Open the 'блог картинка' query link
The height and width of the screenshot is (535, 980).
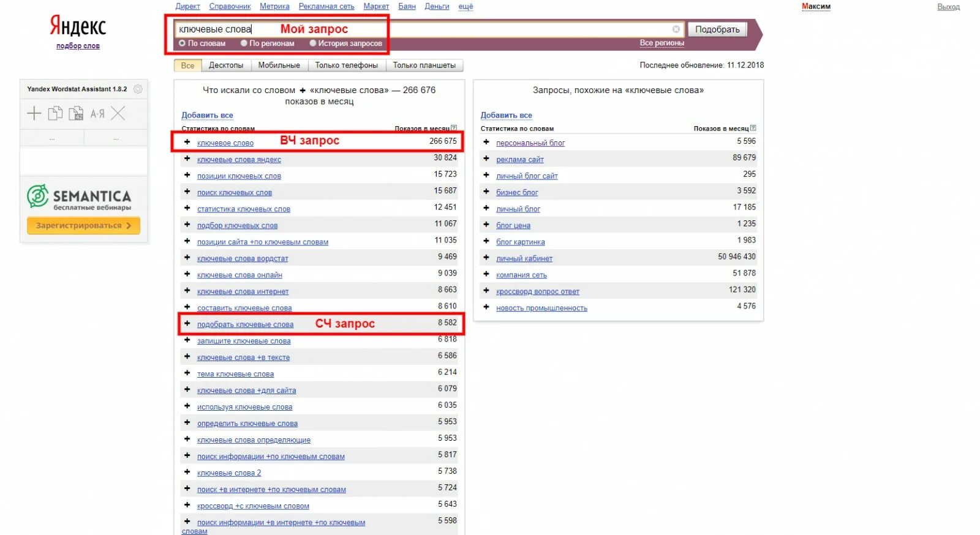point(520,242)
